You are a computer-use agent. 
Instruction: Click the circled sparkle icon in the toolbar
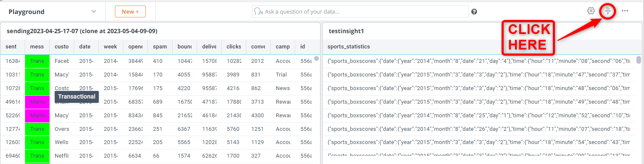tap(608, 11)
